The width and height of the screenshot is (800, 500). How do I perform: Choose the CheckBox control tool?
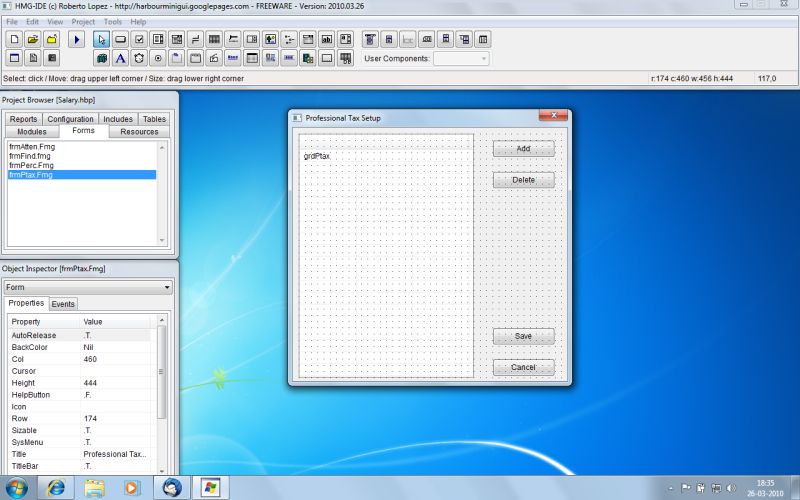[139, 39]
